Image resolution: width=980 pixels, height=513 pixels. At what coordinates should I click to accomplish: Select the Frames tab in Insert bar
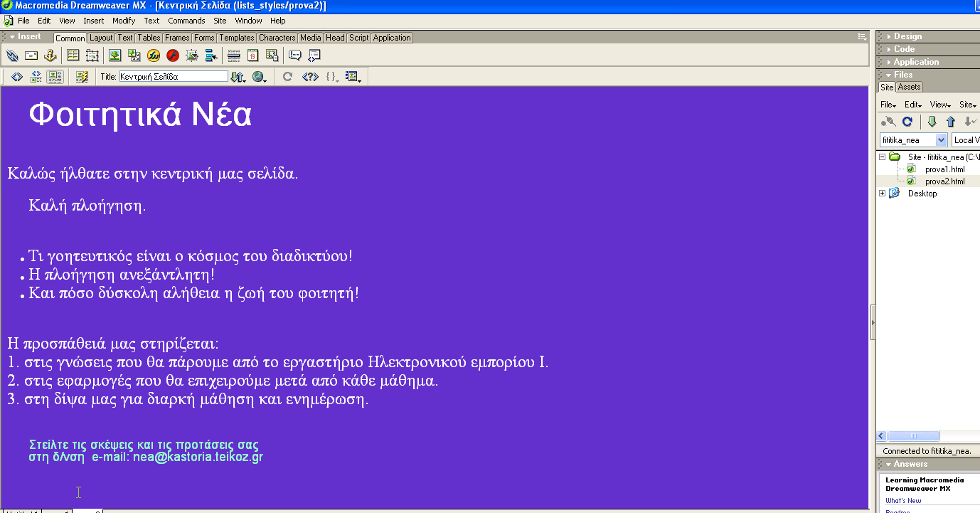pos(177,38)
